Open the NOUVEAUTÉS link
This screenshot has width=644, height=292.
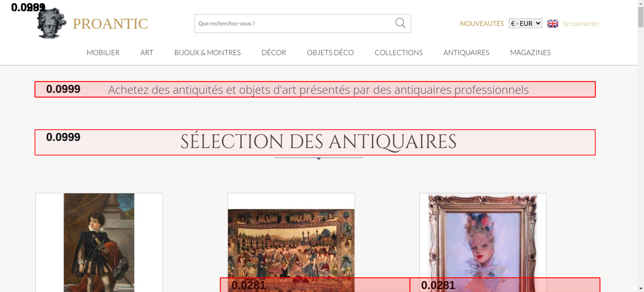point(482,23)
